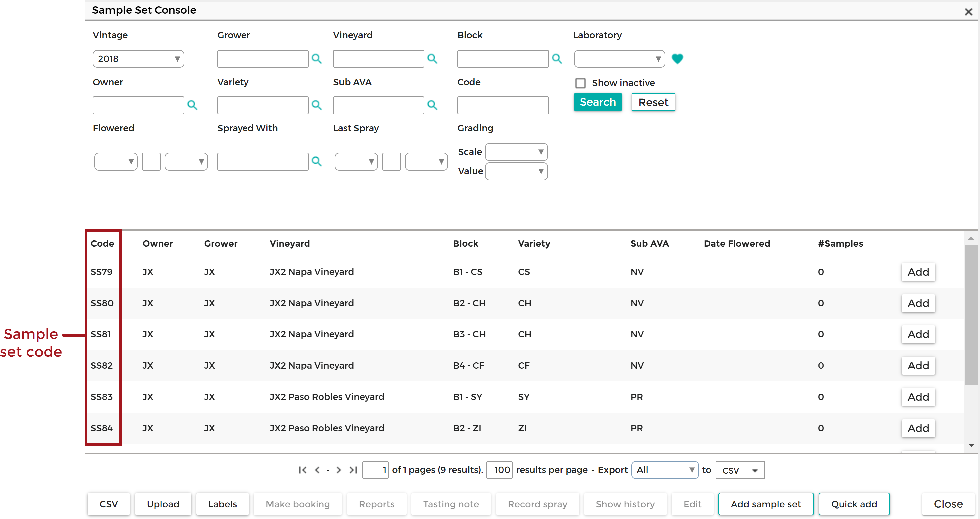
Task: Open the first Last Spray dropdown
Action: click(356, 161)
